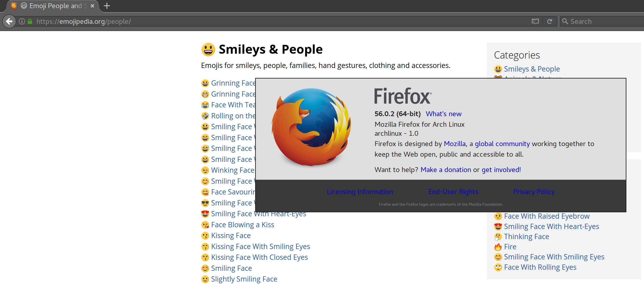Screen dimensions: 644x284
Task: Click the Thinking Face emoji icon
Action: tap(498, 236)
